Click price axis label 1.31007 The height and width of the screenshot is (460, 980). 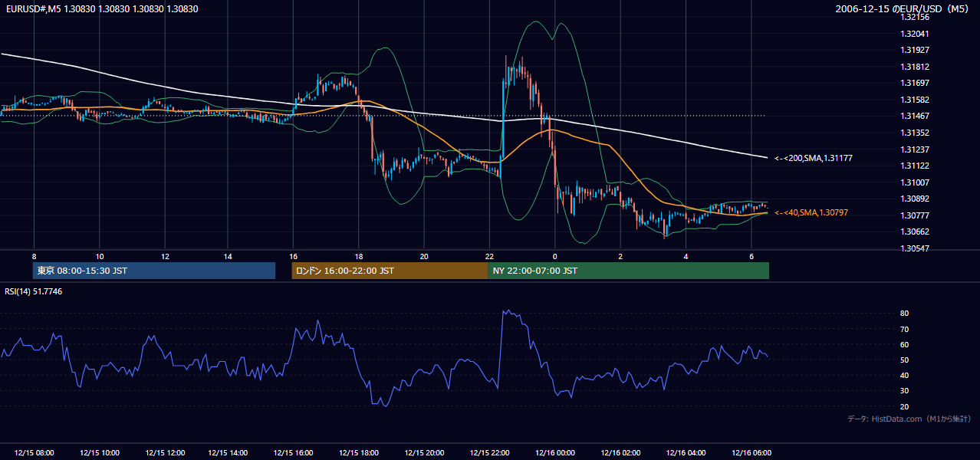point(914,182)
